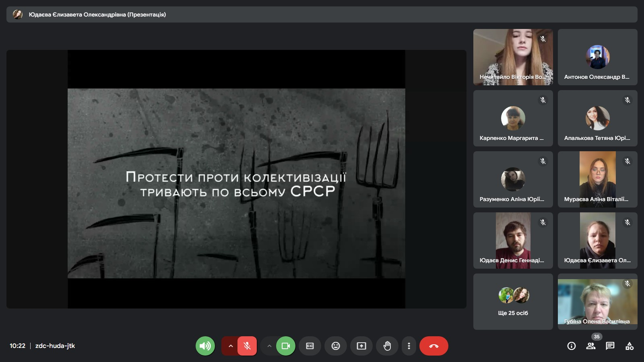Select Мураєва Аліна participant tile
644x362 pixels.
click(x=598, y=179)
